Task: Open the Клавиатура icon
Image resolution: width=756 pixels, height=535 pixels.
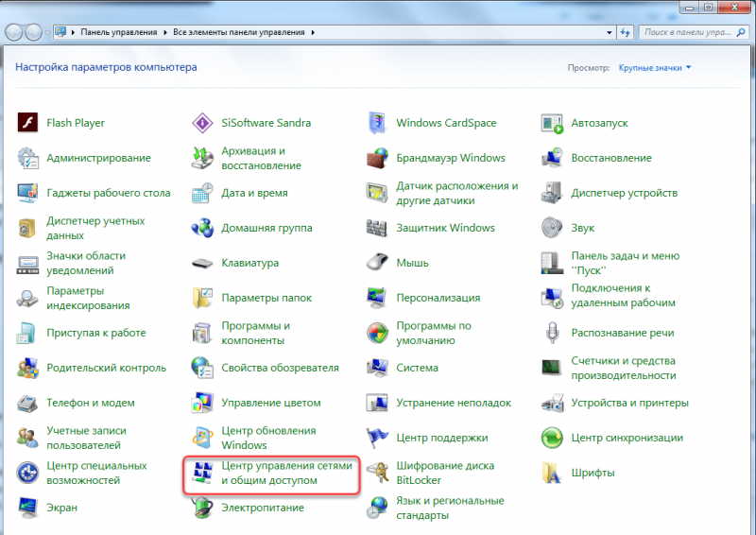Action: [x=202, y=263]
